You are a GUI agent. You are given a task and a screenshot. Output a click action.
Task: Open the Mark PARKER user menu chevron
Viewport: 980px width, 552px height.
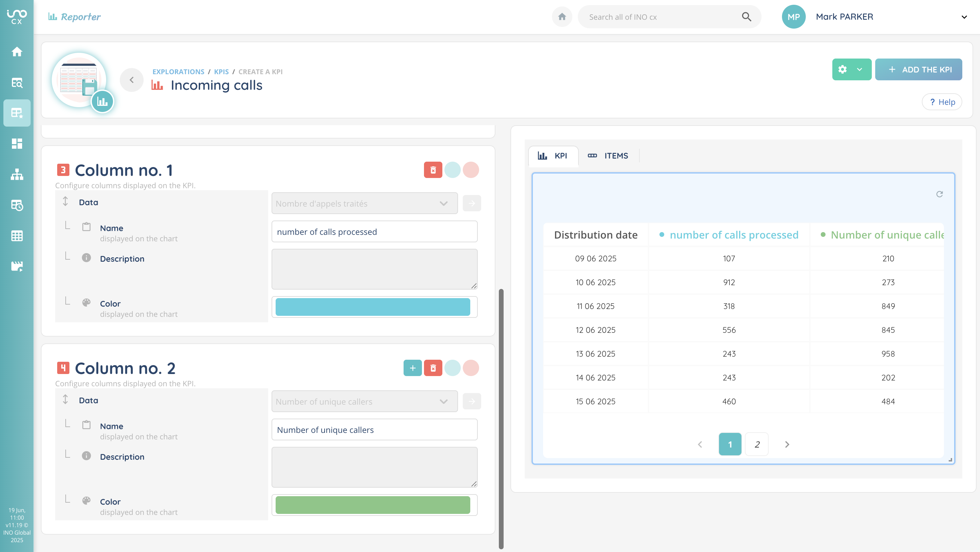pyautogui.click(x=964, y=17)
